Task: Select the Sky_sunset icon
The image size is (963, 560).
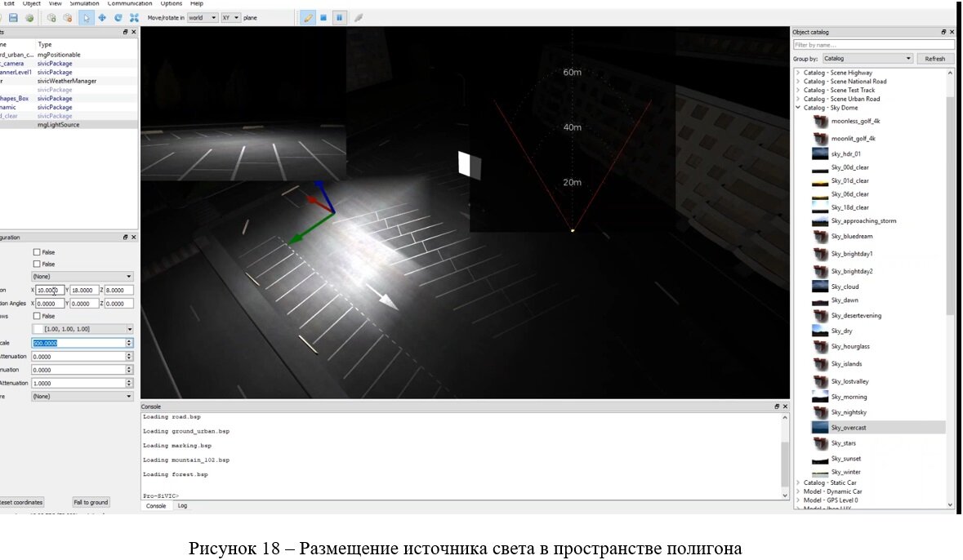Action: point(820,460)
